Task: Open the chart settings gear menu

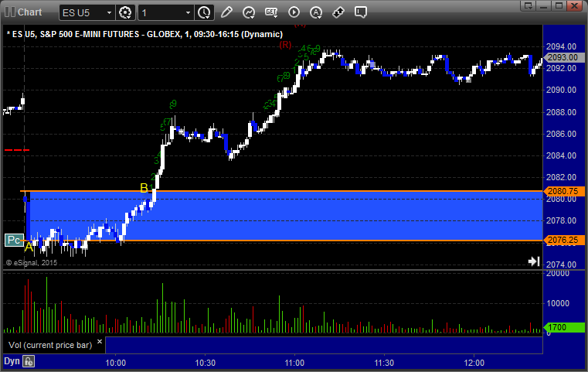Action: tap(125, 12)
